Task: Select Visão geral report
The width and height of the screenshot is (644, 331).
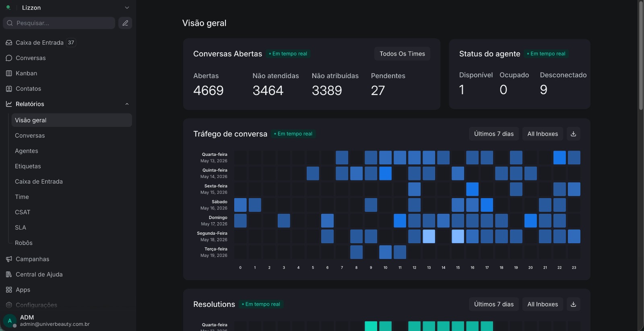Action: click(x=72, y=120)
